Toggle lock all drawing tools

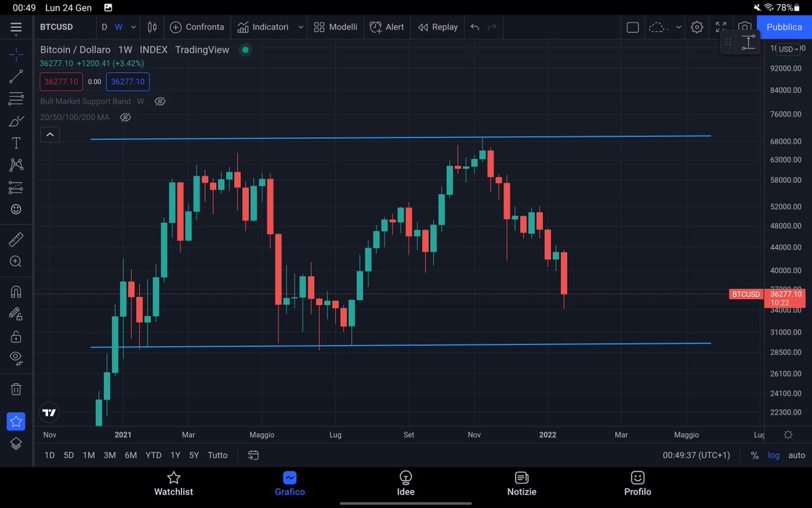coord(16,336)
